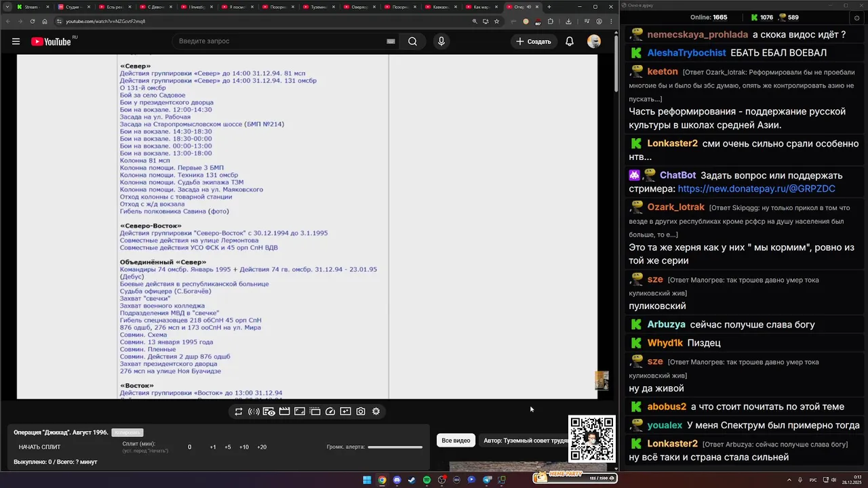868x488 pixels.
Task: Add +20 minutes to the split
Action: 262,447
